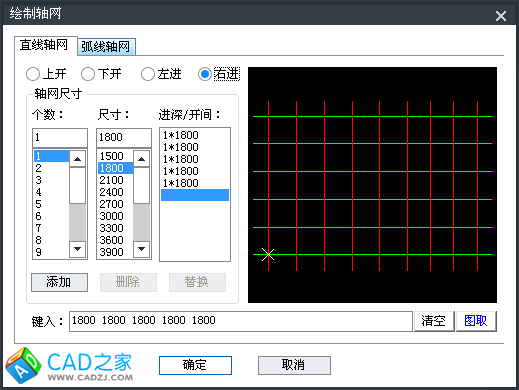
Task: Click the white X origin marker in preview
Action: [x=268, y=254]
